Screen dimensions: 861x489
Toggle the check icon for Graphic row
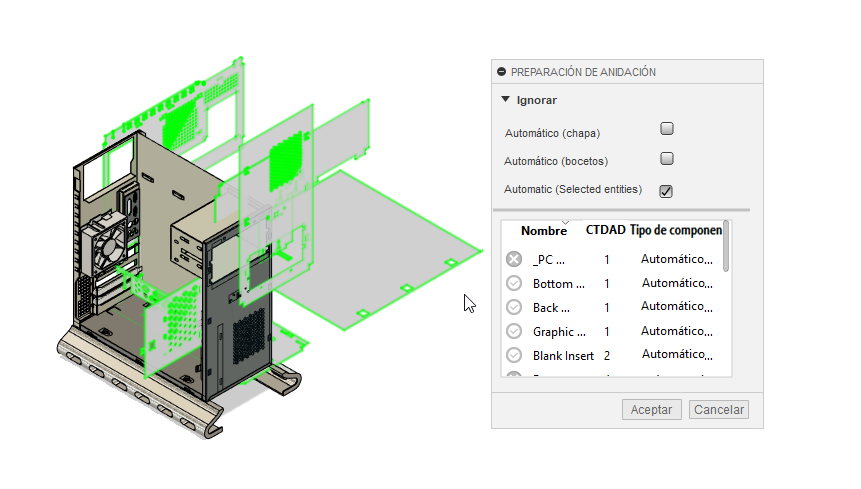tap(514, 331)
